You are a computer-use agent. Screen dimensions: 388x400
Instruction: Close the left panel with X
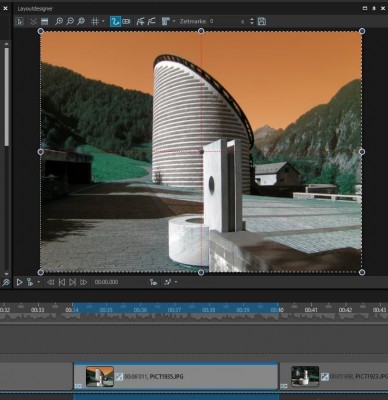point(5,8)
